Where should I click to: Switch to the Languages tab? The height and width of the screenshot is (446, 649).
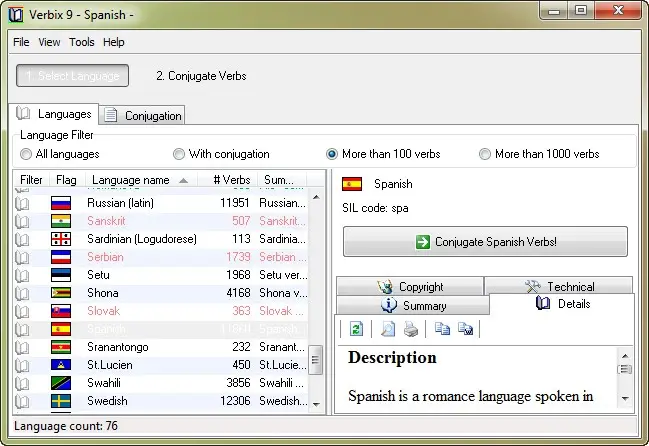[x=54, y=114]
